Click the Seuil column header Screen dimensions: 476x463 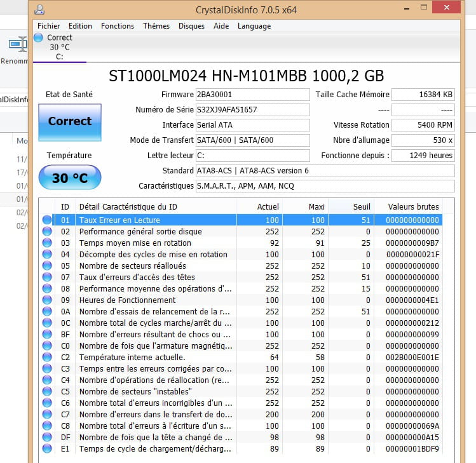tap(351, 207)
